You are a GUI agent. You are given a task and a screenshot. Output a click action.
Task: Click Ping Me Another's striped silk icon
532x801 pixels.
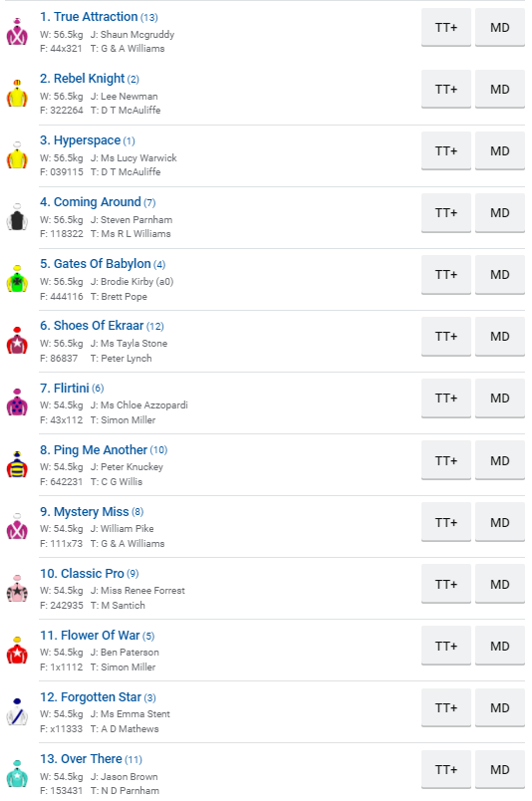(x=17, y=465)
